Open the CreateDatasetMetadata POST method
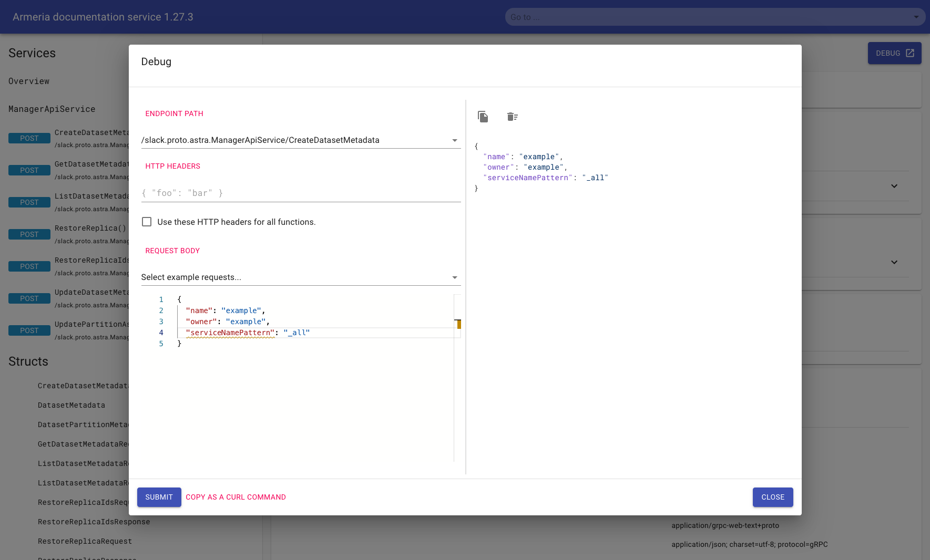 [68, 138]
